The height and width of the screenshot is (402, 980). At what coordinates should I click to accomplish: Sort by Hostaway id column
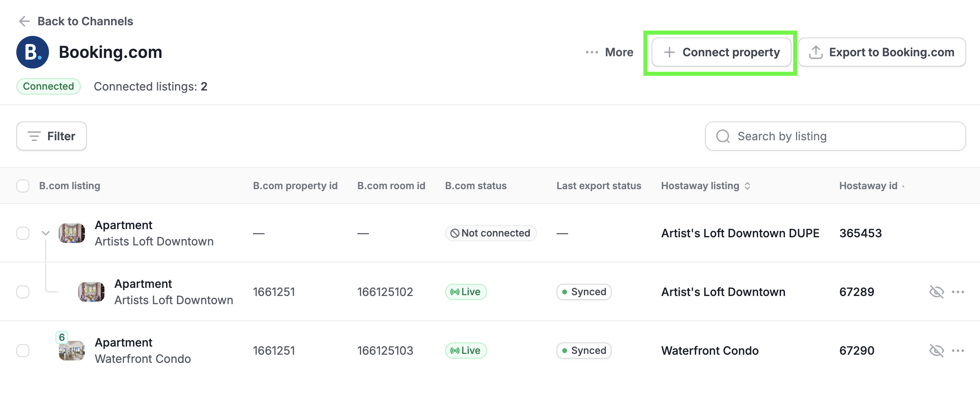click(x=903, y=186)
